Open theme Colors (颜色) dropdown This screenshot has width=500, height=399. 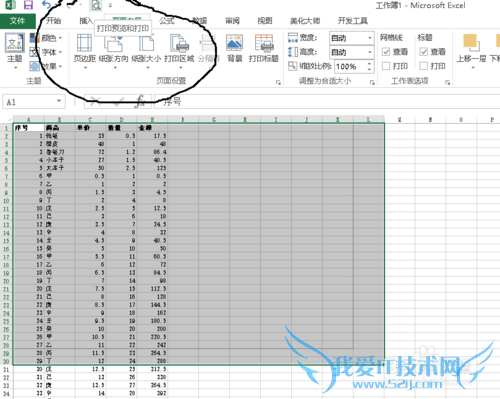[x=46, y=38]
